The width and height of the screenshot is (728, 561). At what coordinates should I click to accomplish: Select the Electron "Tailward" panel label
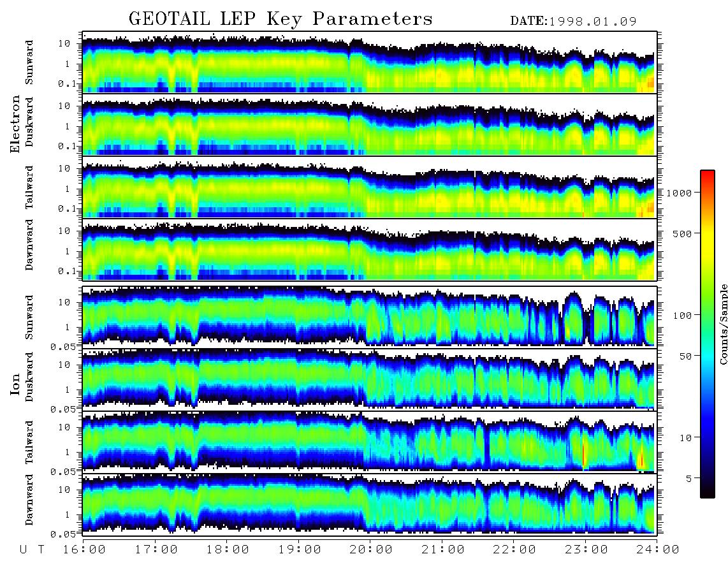29,187
